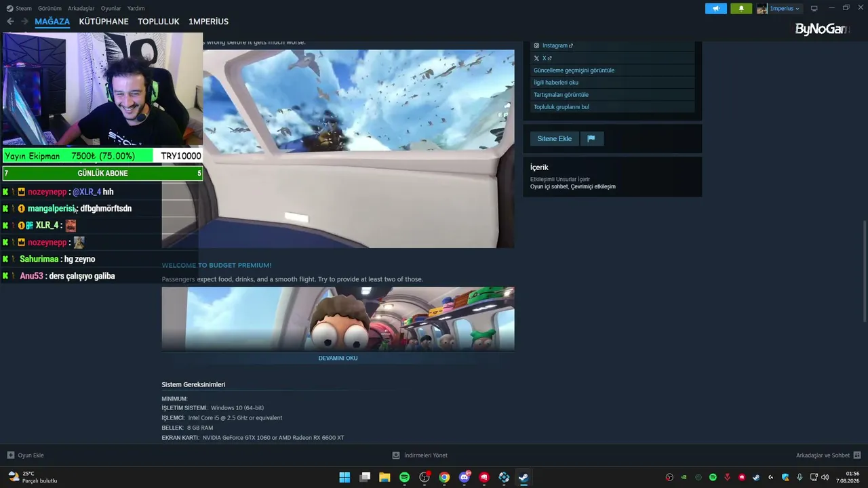Click chat username Anu53
Image resolution: width=868 pixels, height=488 pixels.
(31, 276)
